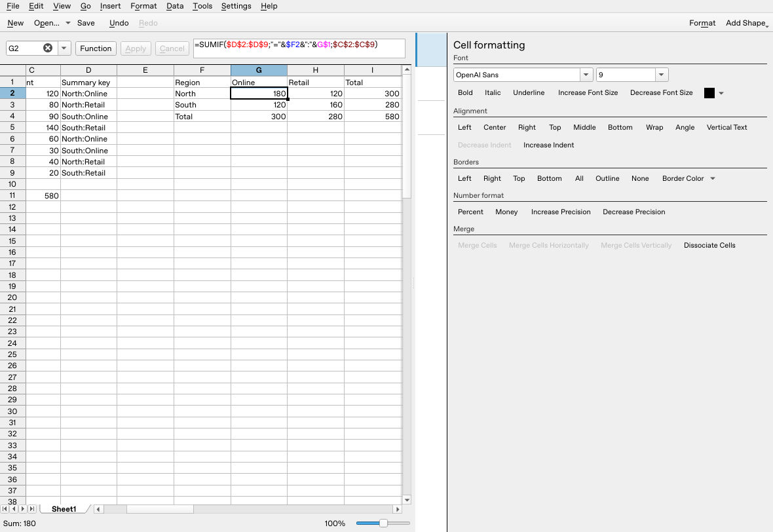Open the font size dropdown arrow
773x532 pixels.
coord(661,75)
